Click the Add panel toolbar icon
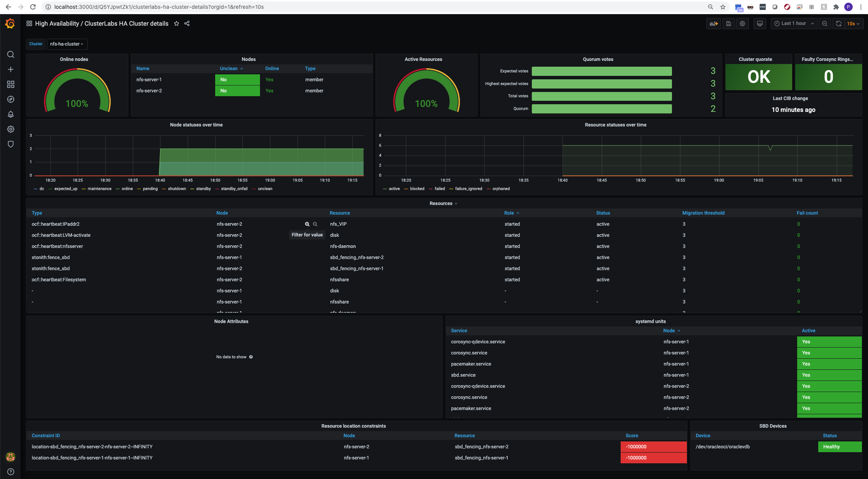Image resolution: width=868 pixels, height=479 pixels. click(713, 24)
